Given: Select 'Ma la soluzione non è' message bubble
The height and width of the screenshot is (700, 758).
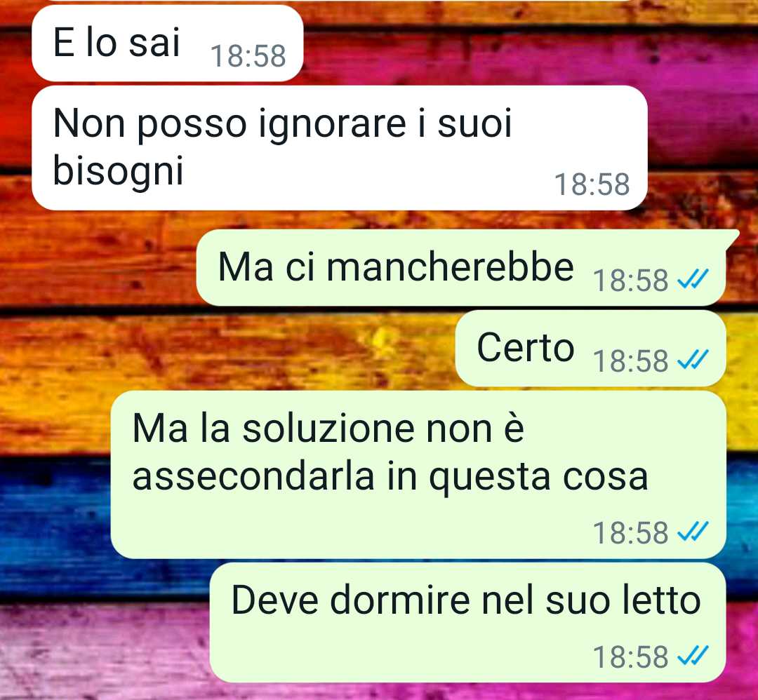Looking at the screenshot, I should coord(418,475).
